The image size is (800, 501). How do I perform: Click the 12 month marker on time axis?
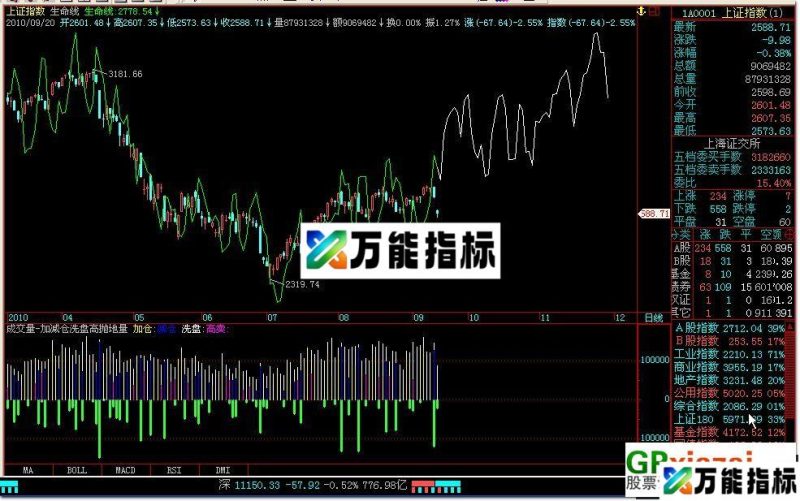point(619,318)
